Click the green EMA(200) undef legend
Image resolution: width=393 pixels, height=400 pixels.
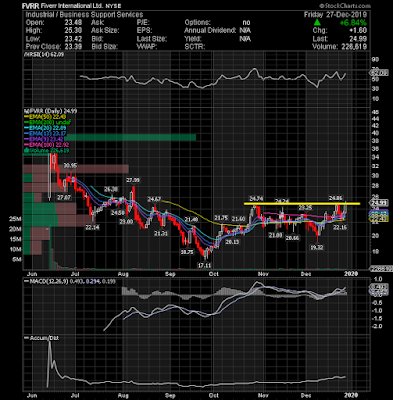click(47, 122)
